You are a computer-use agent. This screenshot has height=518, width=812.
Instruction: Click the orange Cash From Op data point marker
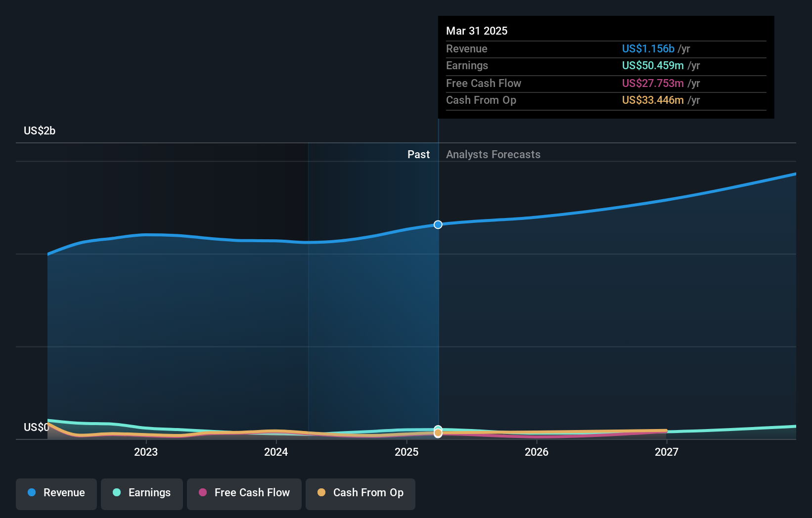coord(438,433)
